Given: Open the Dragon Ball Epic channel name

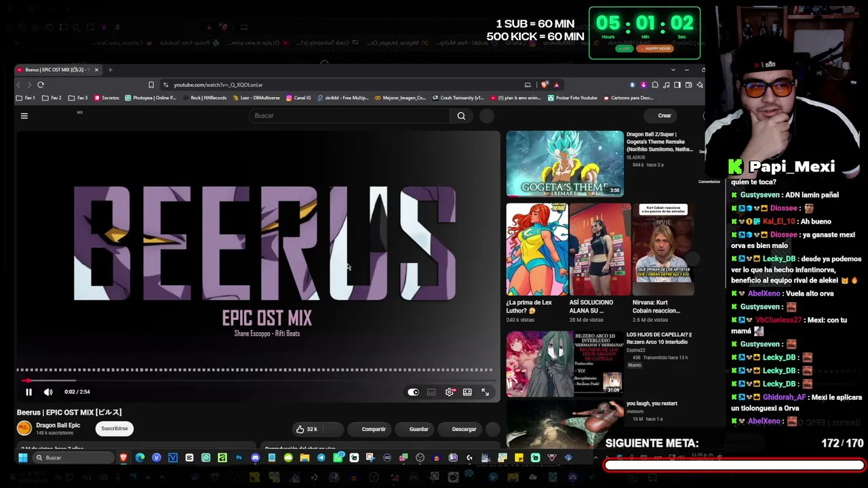Looking at the screenshot, I should pyautogui.click(x=58, y=426).
